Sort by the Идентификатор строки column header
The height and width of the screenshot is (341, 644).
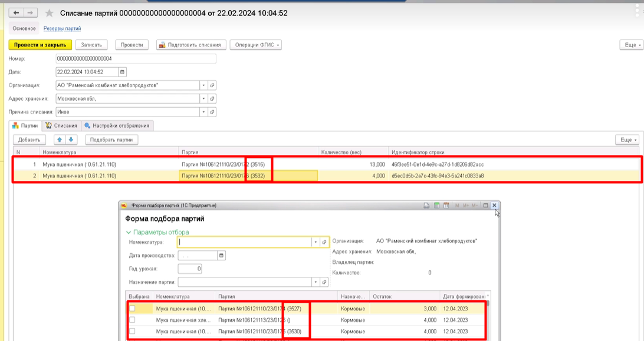[514, 152]
